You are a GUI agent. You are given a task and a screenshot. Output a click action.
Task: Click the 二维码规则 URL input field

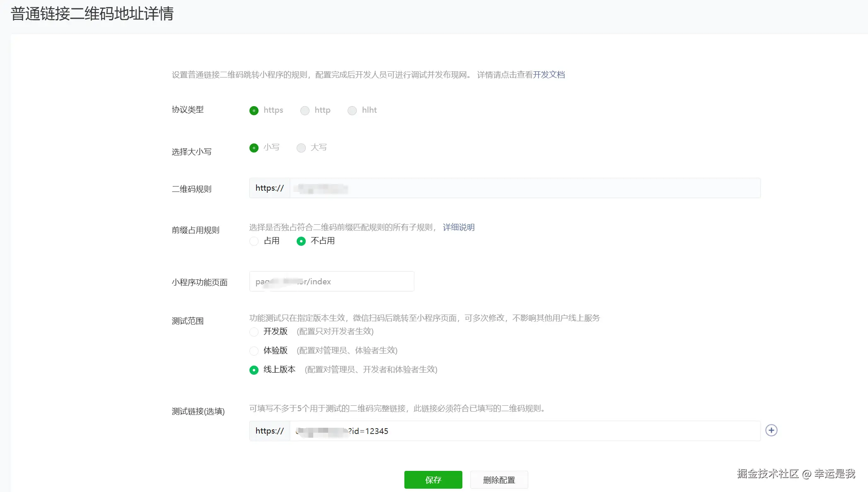tap(524, 188)
